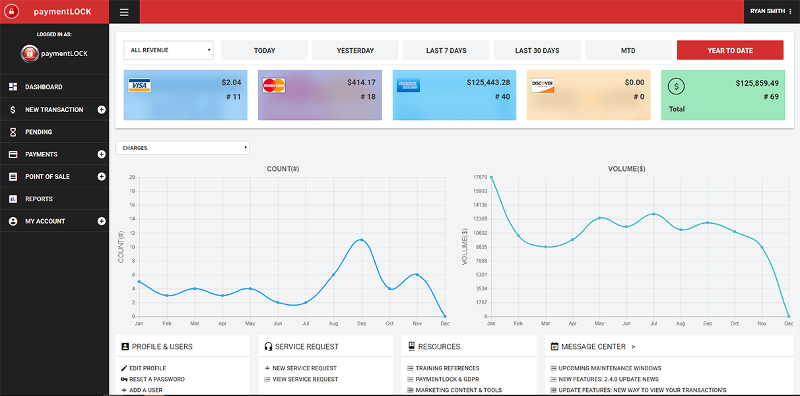This screenshot has height=396, width=800.
Task: Click the MasterCard $414.17 amount
Action: pos(361,82)
